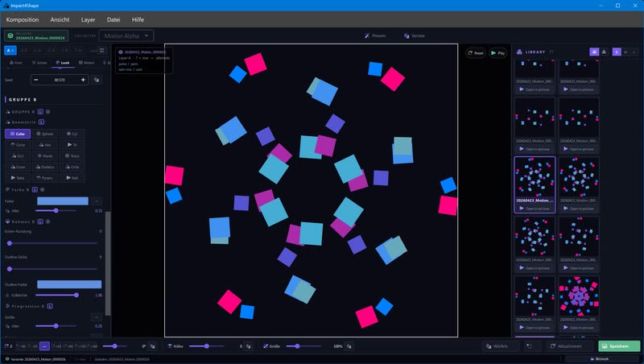This screenshot has height=364, width=644.
Task: Click the undo arrow beside Würfeln
Action: coord(530,346)
